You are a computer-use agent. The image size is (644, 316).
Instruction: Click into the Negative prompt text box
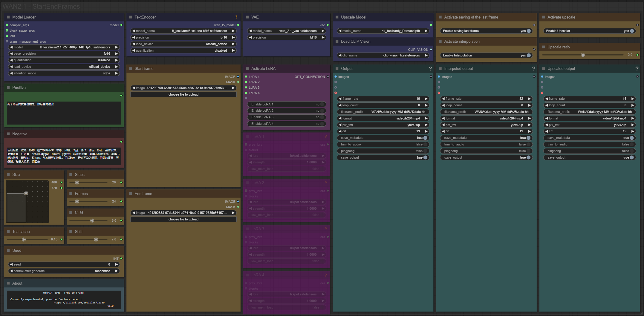[x=64, y=156]
